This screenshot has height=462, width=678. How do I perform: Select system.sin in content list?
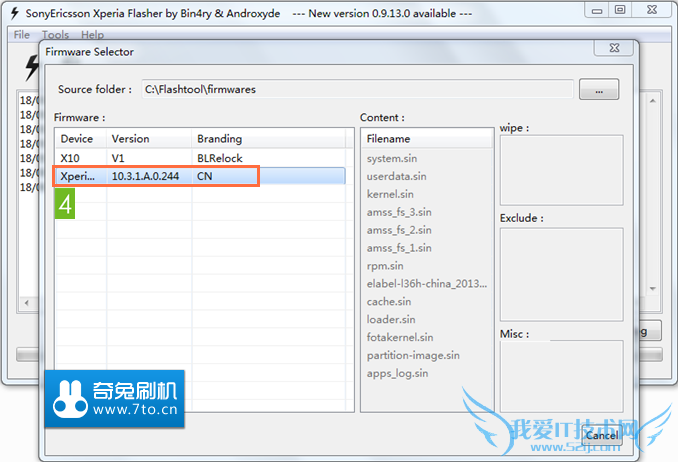coord(392,158)
